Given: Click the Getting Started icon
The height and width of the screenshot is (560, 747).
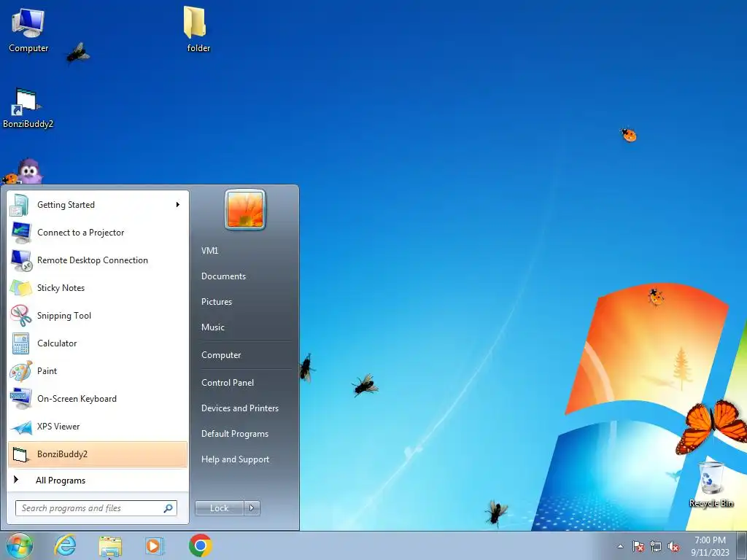Looking at the screenshot, I should (20, 205).
